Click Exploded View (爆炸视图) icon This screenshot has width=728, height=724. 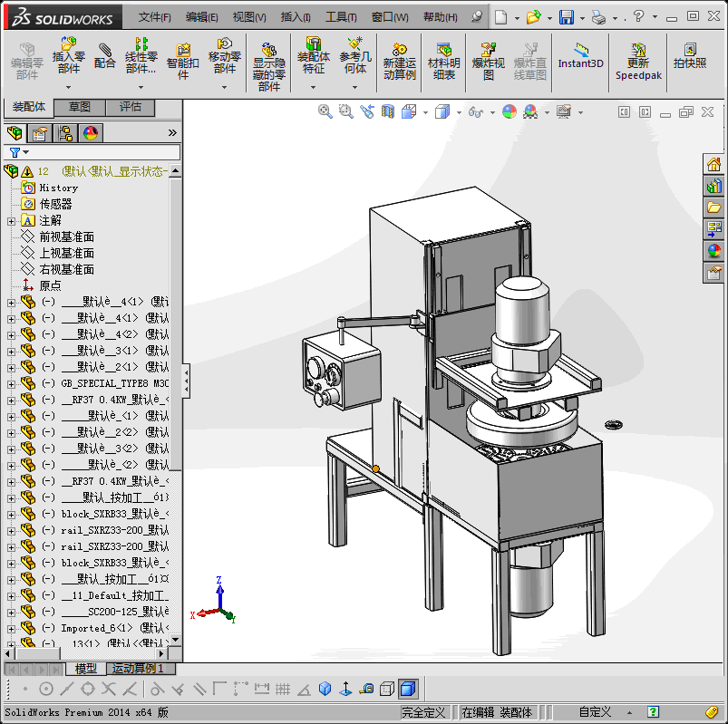coord(488,49)
